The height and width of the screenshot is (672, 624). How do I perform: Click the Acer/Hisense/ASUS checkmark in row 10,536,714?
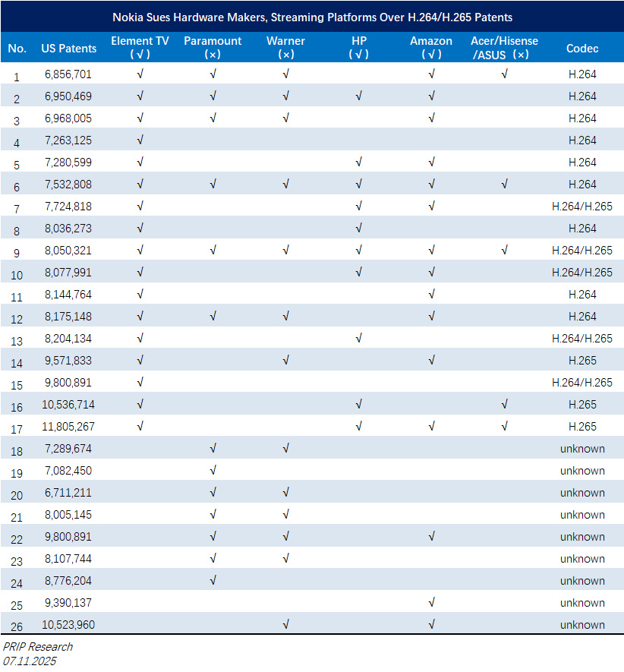tap(504, 405)
